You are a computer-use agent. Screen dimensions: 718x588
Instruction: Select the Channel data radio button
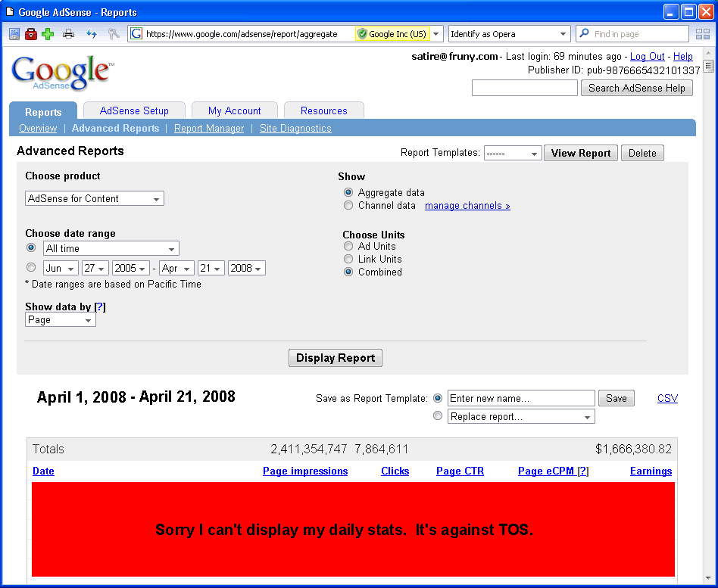pos(348,205)
